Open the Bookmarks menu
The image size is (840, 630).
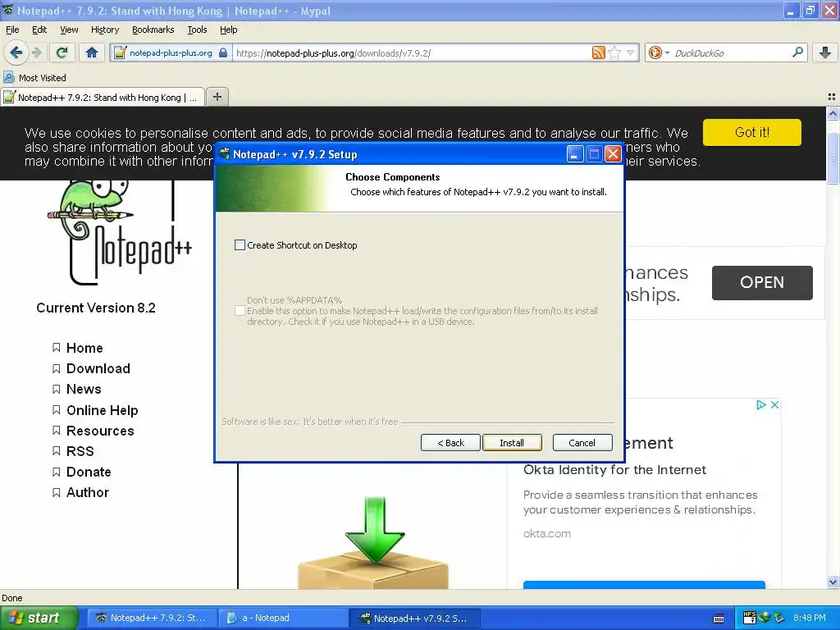pyautogui.click(x=153, y=30)
